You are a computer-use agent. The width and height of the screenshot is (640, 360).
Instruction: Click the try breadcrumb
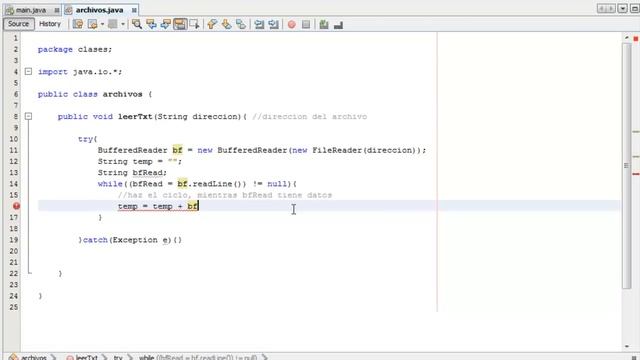(118, 357)
